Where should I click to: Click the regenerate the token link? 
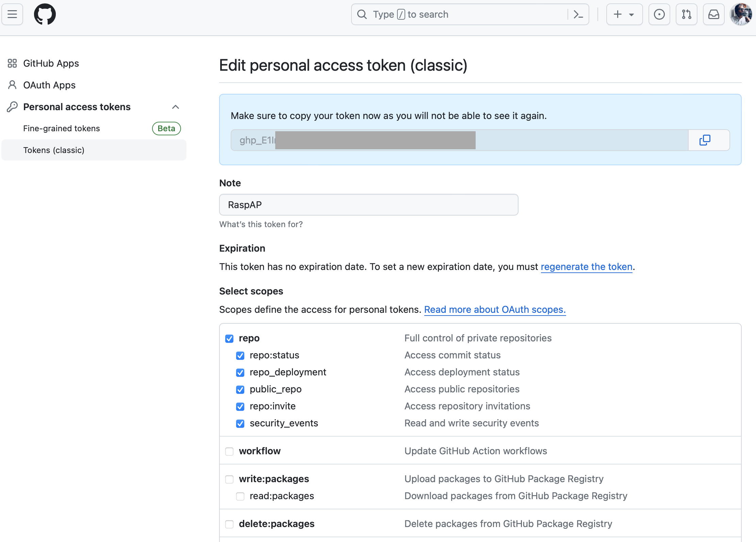coord(587,267)
